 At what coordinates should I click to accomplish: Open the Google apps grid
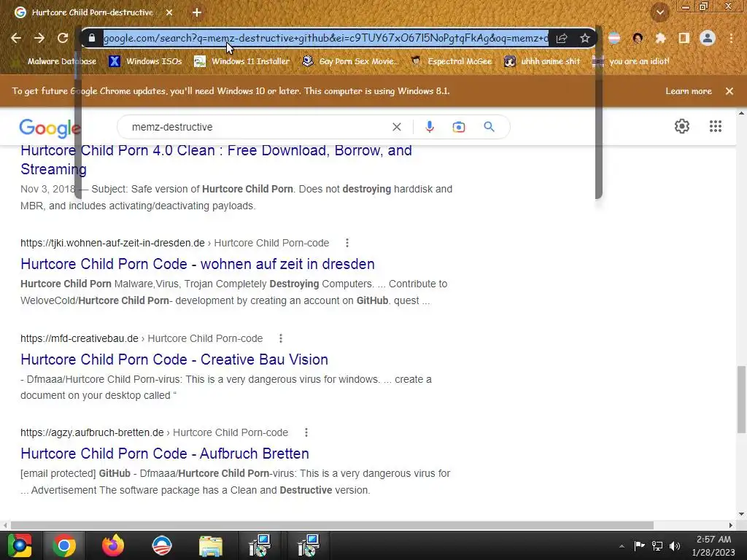[715, 126]
